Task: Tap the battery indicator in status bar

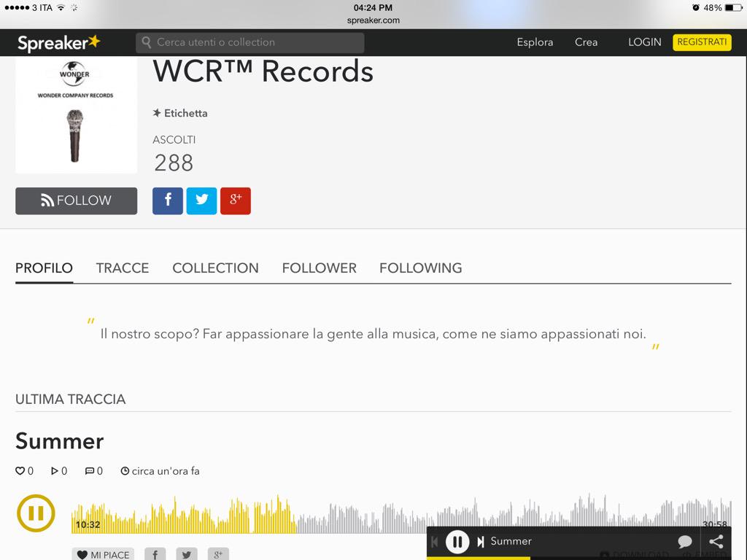Action: point(734,7)
